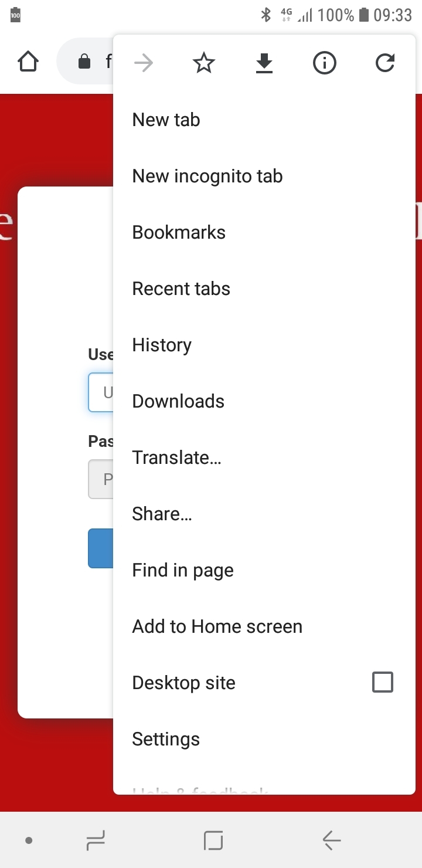The width and height of the screenshot is (422, 868).
Task: Bookmark this page with the star icon
Action: (204, 63)
